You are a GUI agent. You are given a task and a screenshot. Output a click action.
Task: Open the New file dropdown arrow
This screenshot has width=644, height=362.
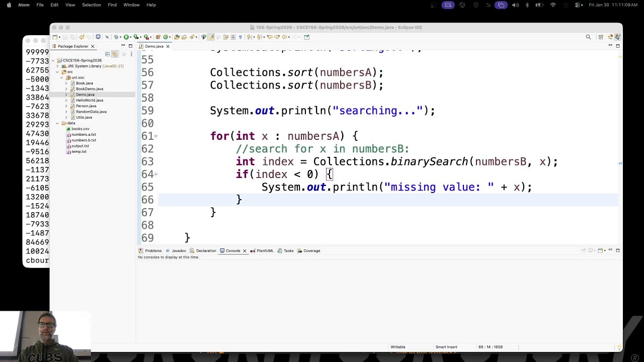click(59, 37)
